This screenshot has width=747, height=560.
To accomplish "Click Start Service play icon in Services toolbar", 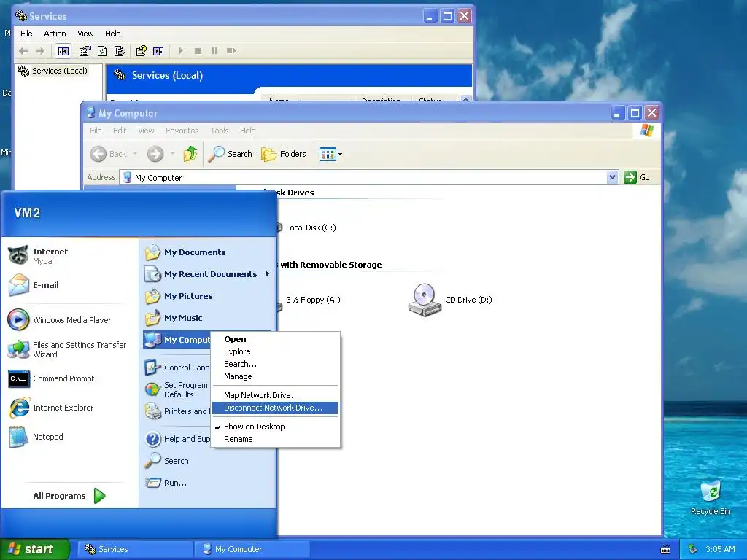I will tap(181, 51).
